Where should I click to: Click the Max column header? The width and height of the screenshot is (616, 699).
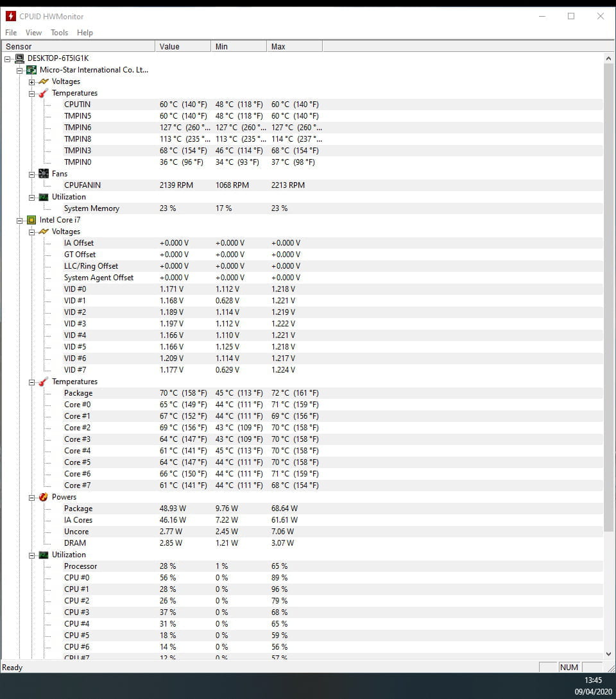295,46
